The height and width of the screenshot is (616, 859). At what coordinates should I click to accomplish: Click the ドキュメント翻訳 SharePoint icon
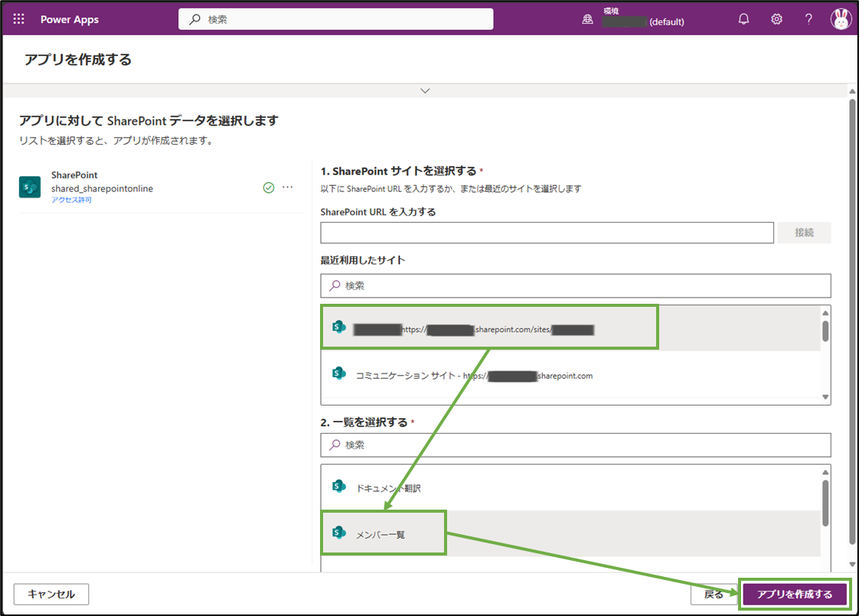[339, 486]
